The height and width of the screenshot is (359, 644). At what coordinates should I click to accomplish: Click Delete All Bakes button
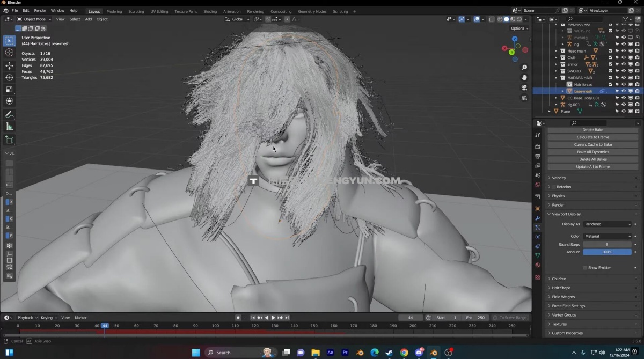click(x=592, y=159)
